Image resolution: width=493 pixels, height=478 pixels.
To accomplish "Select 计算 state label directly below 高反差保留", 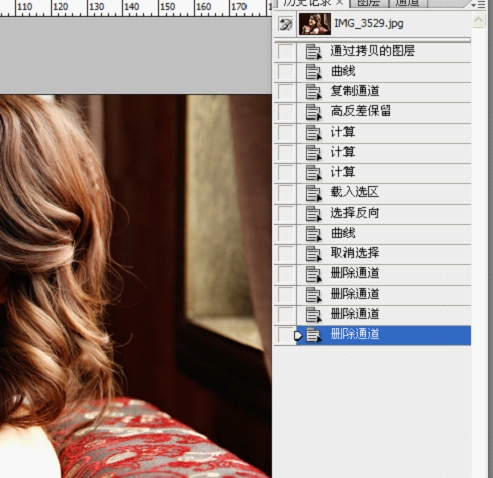I will [x=343, y=132].
